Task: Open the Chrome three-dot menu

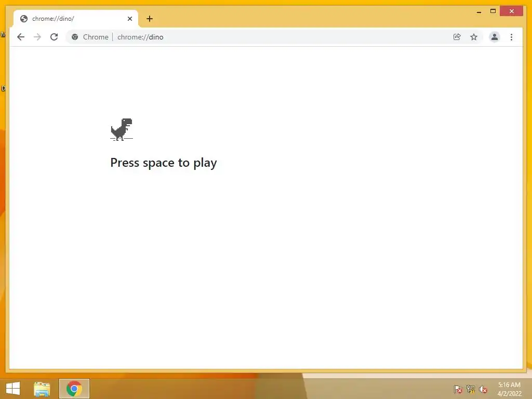Action: pos(511,37)
